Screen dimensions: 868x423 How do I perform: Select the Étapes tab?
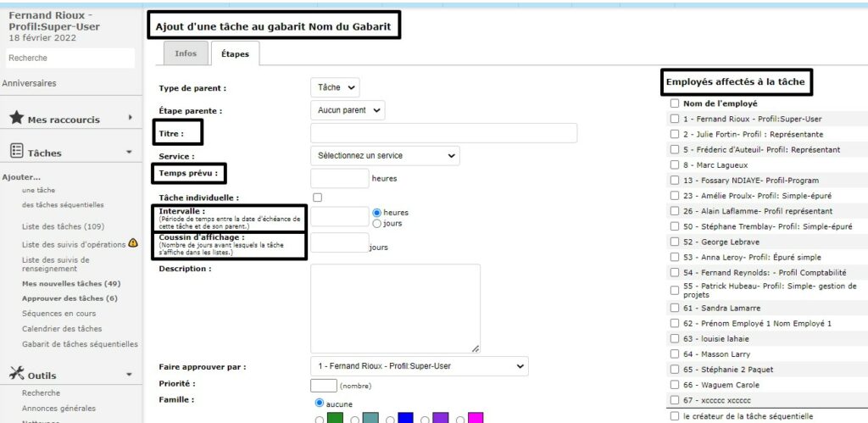(x=235, y=53)
